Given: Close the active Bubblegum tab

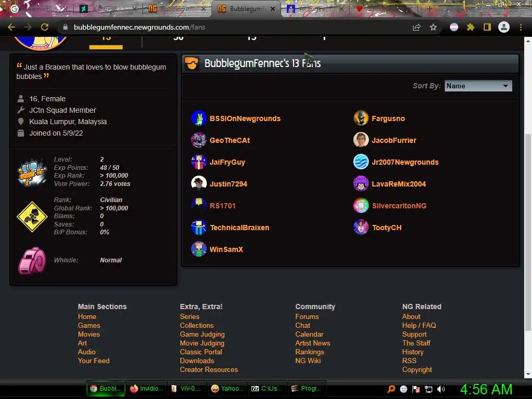Looking at the screenshot, I should coord(273,9).
